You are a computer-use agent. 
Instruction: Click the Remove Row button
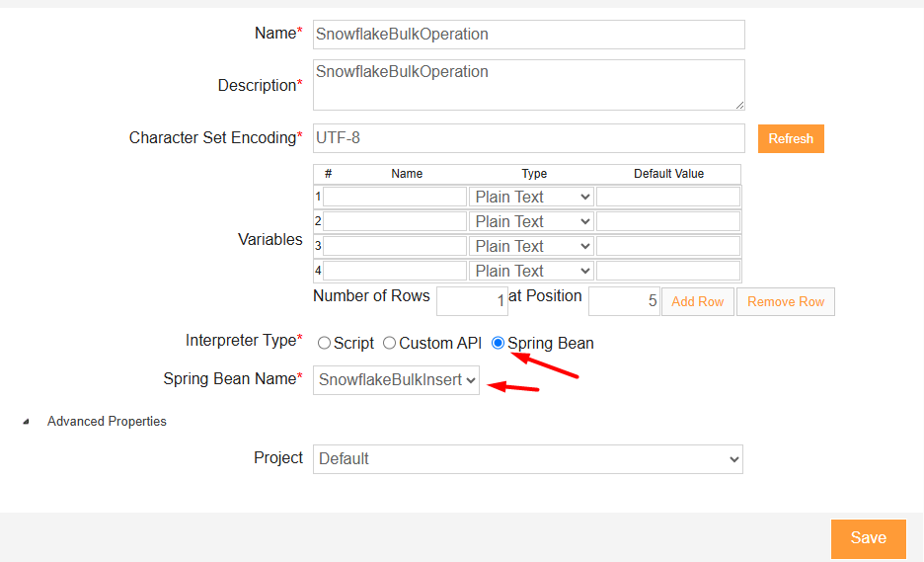[786, 302]
